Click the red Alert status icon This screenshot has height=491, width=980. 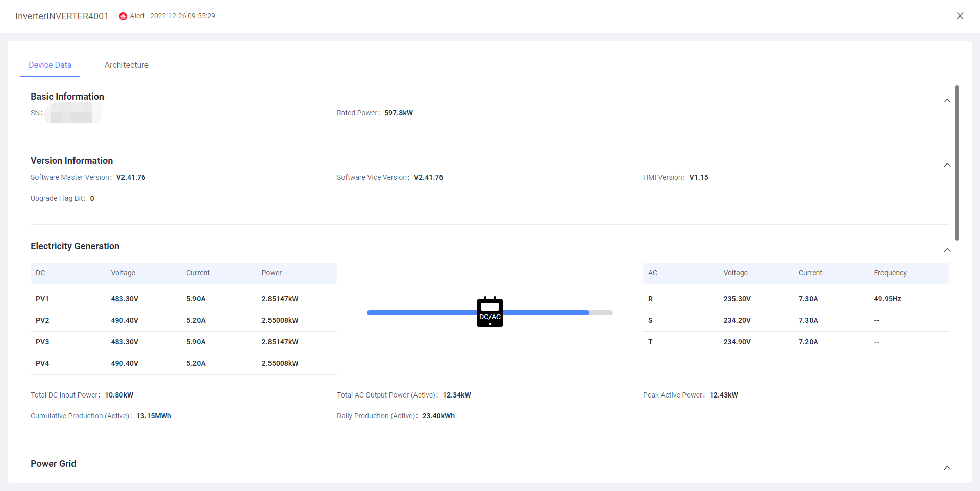123,16
